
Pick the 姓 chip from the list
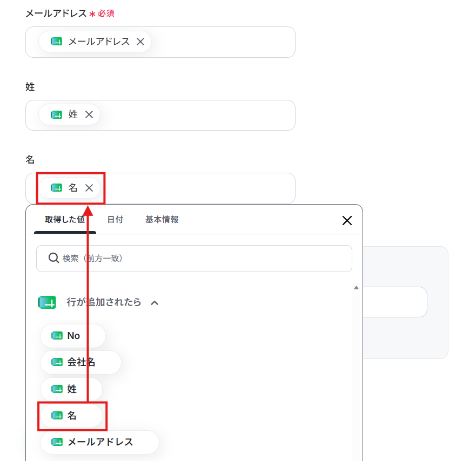(71, 389)
